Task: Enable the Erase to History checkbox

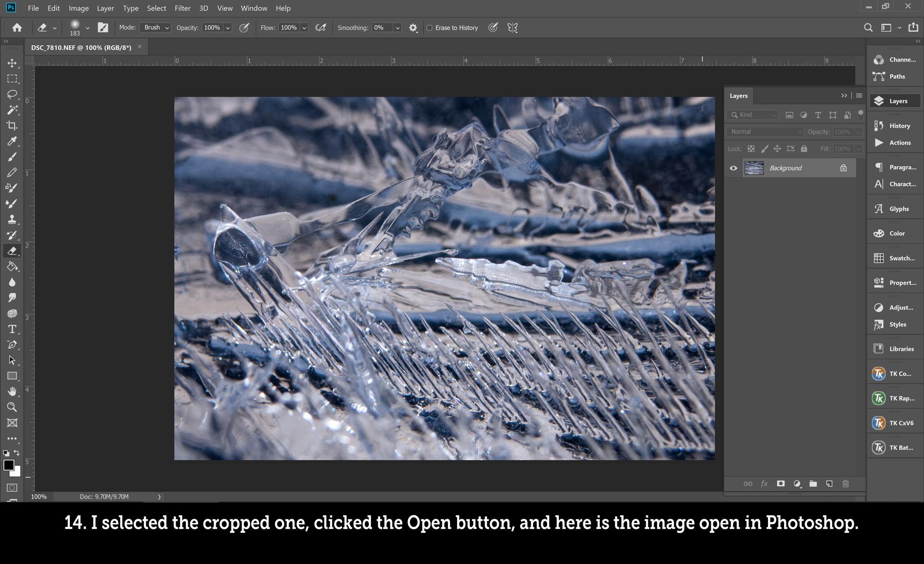Action: [x=430, y=27]
